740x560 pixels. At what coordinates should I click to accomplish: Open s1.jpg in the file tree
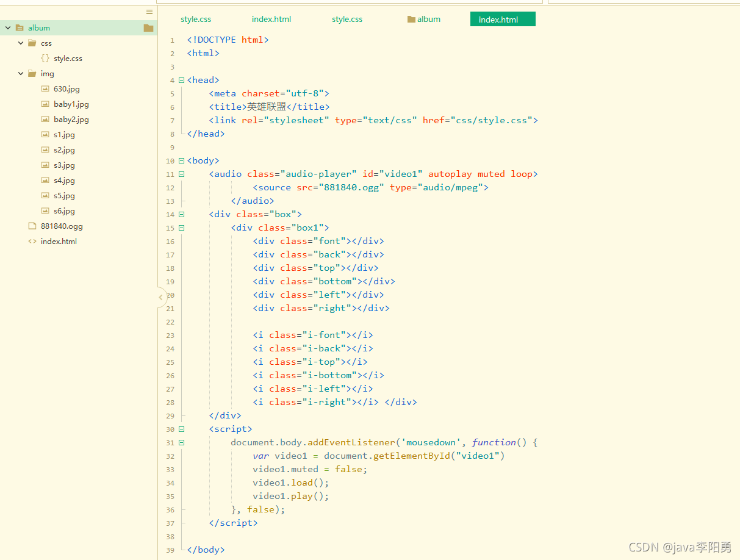pos(64,134)
